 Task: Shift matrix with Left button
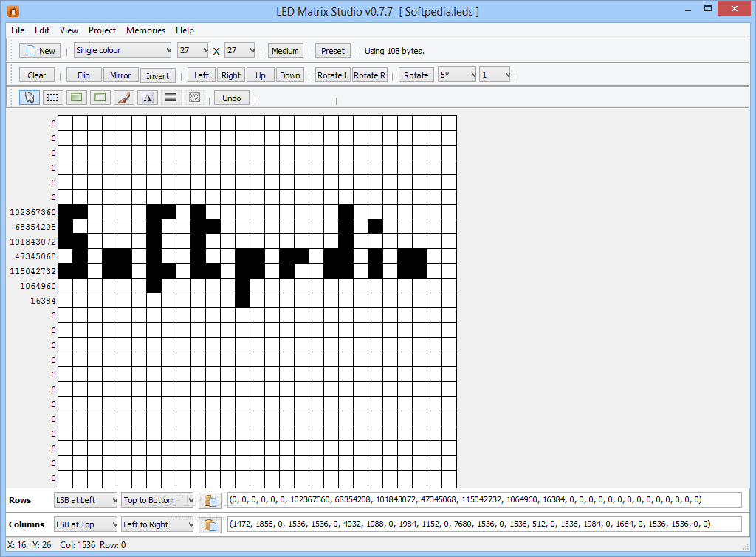coord(202,75)
